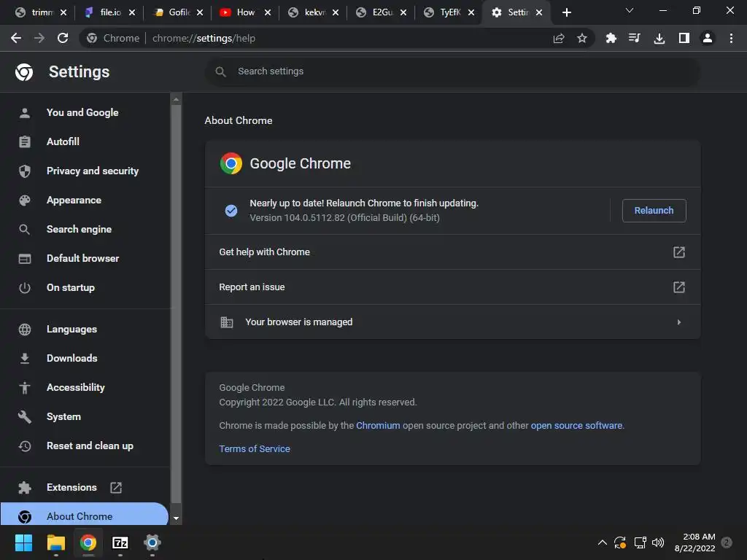The width and height of the screenshot is (747, 560).
Task: Click the volume speaker tray icon
Action: (x=658, y=542)
